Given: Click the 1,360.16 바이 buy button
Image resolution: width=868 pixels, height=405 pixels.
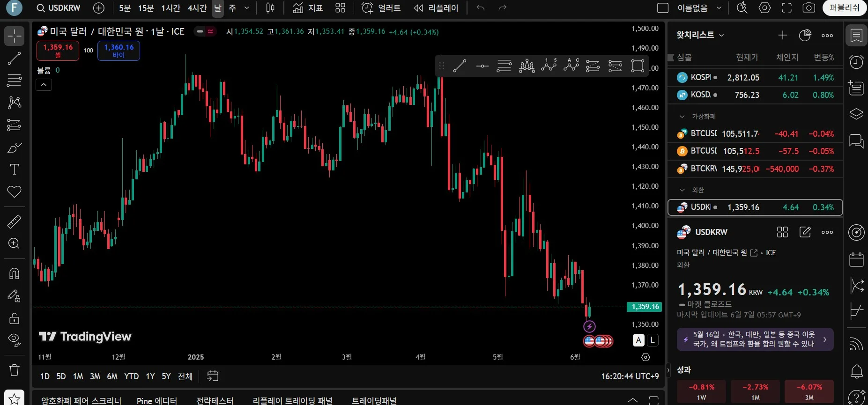Looking at the screenshot, I should [119, 51].
